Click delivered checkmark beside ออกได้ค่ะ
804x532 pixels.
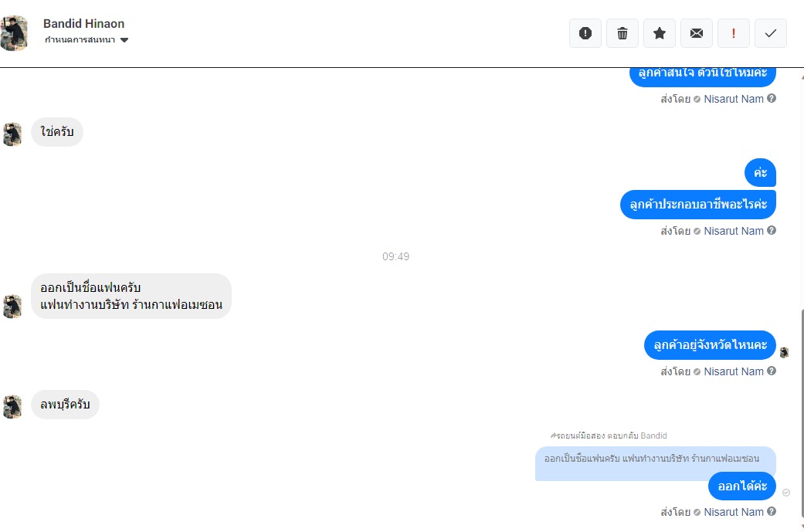tap(786, 493)
